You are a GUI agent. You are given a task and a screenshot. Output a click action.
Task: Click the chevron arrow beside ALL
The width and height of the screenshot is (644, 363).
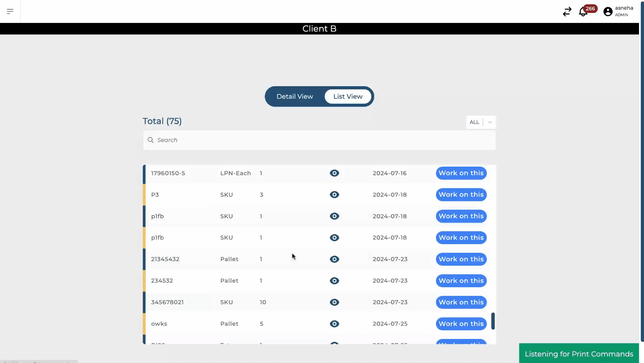(490, 122)
